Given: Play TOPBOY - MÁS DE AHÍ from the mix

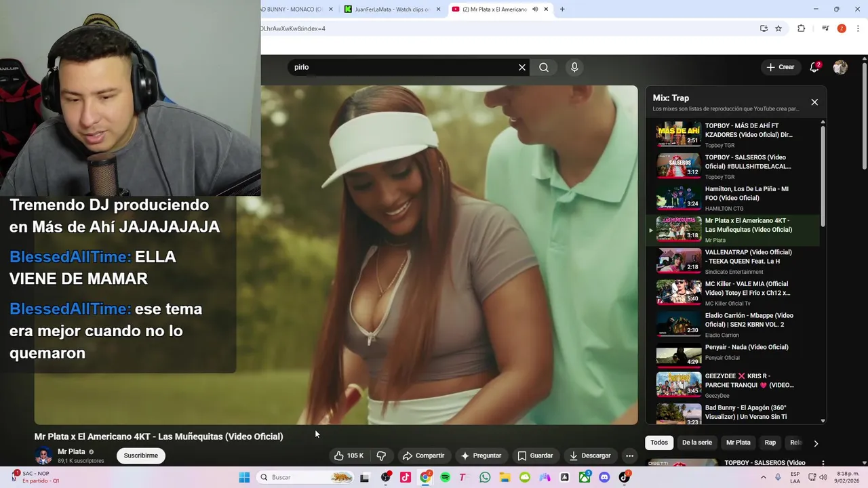Looking at the screenshot, I should pos(733,135).
